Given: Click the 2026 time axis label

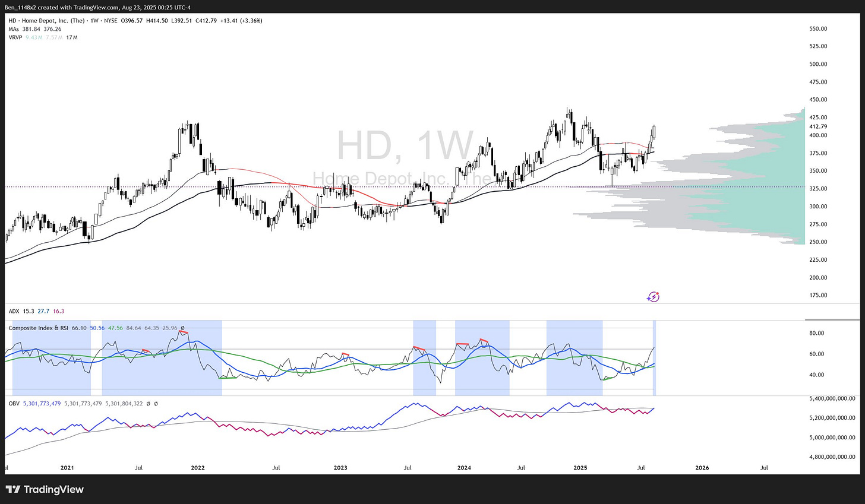Looking at the screenshot, I should [x=702, y=468].
